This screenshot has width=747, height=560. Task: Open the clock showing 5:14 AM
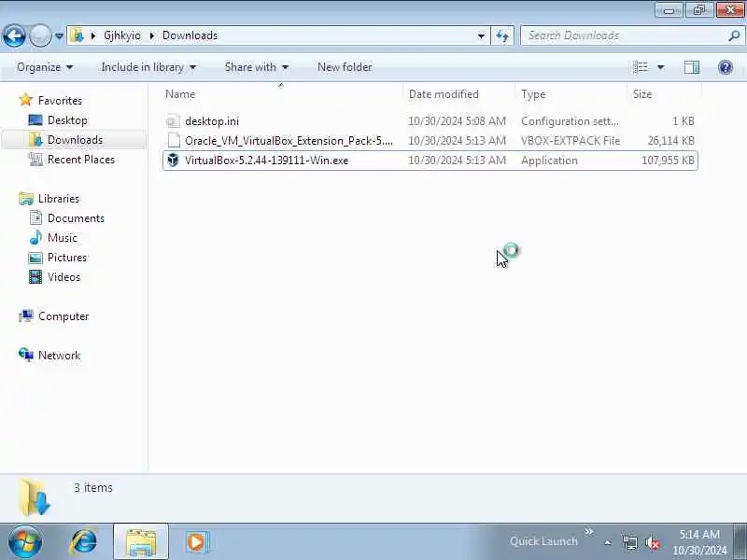699,542
